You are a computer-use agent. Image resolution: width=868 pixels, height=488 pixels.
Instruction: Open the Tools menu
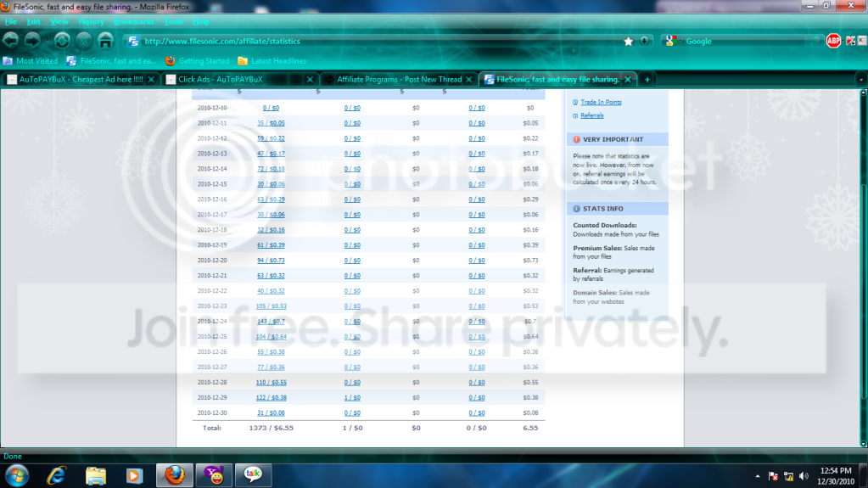pyautogui.click(x=173, y=21)
